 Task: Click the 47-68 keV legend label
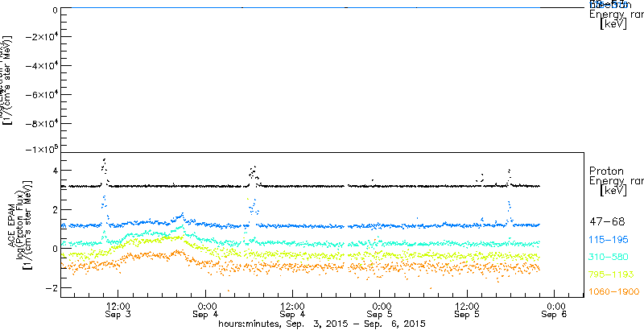tap(607, 222)
